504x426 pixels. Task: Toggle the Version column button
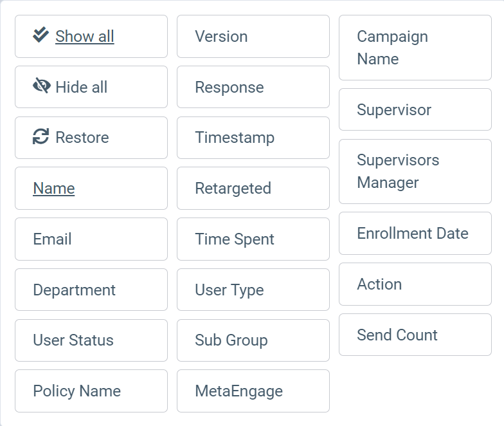(x=253, y=36)
